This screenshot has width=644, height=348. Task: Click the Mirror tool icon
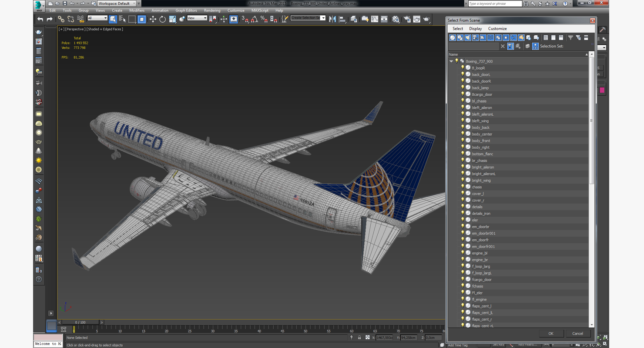click(332, 19)
